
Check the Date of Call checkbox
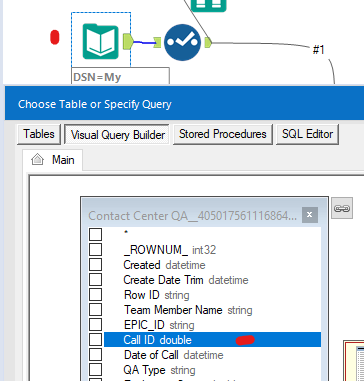[x=95, y=355]
